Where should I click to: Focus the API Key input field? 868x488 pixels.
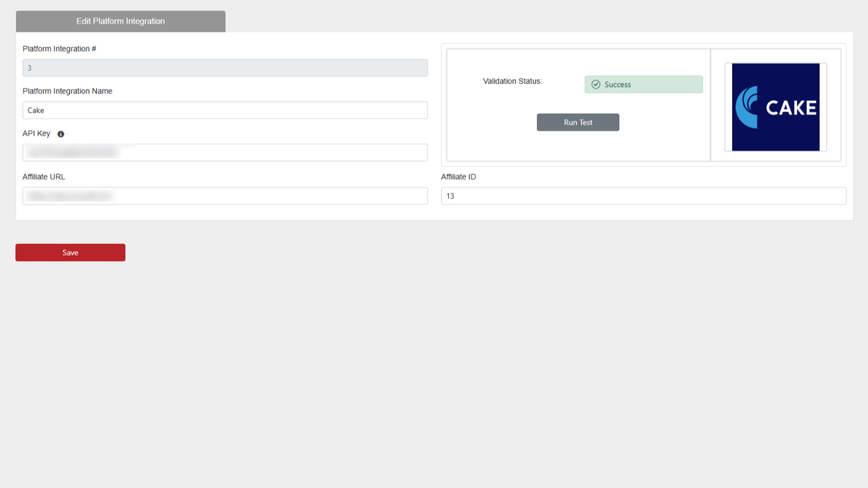225,153
